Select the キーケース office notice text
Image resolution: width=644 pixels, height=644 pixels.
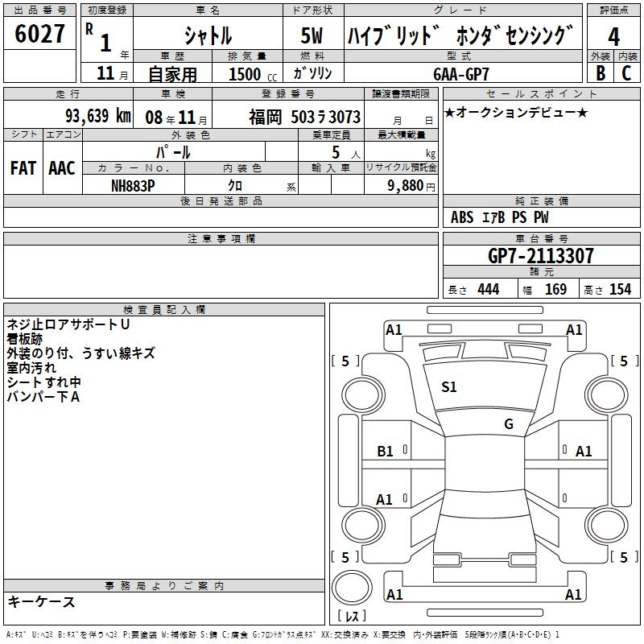coord(42,601)
